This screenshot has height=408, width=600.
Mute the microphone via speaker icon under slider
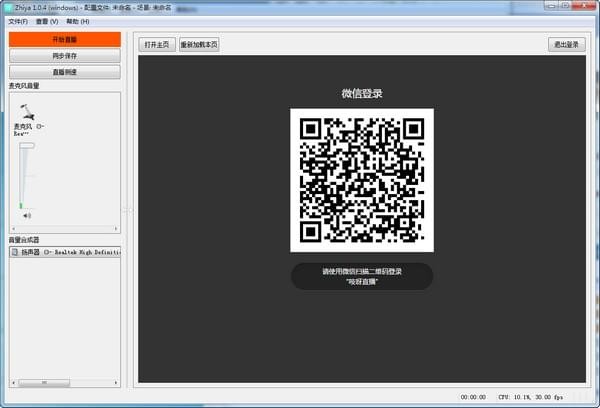[27, 215]
